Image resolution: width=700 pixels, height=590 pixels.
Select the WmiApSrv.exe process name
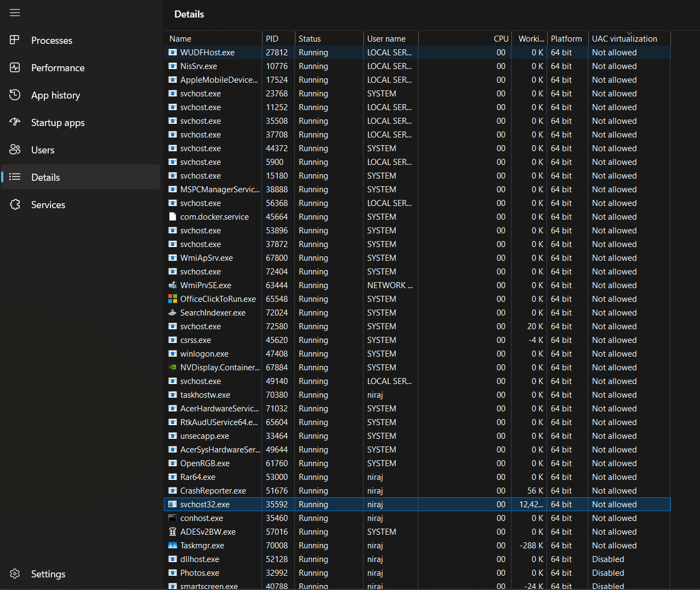point(207,258)
